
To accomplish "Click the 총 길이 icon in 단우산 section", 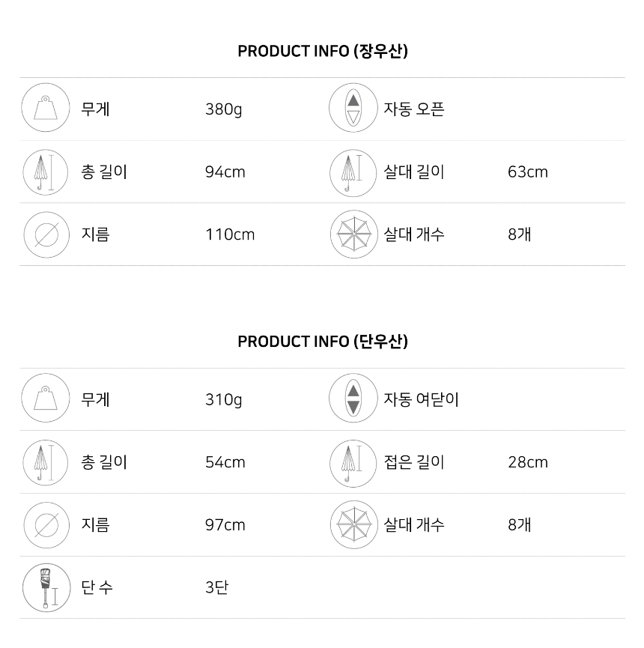I will click(46, 462).
